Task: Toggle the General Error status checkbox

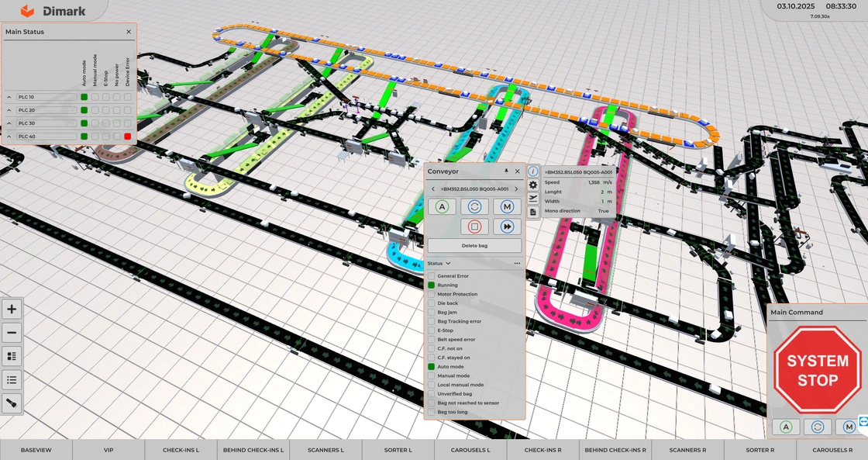Action: click(432, 276)
